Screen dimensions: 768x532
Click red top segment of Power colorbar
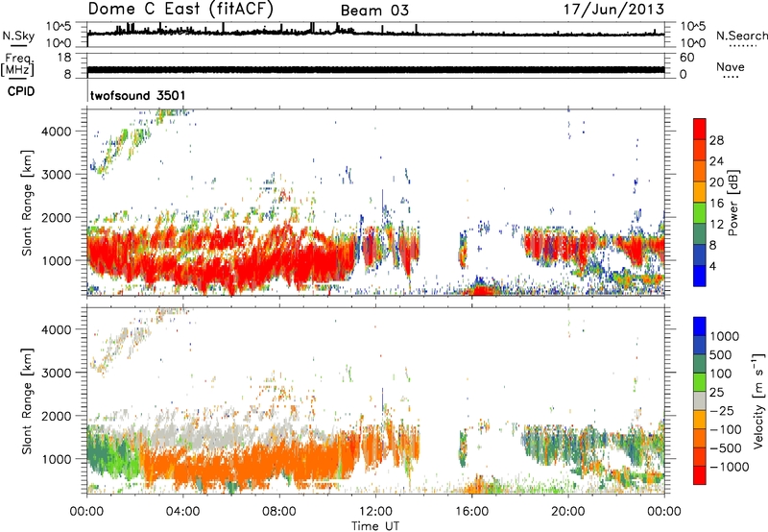coord(700,129)
